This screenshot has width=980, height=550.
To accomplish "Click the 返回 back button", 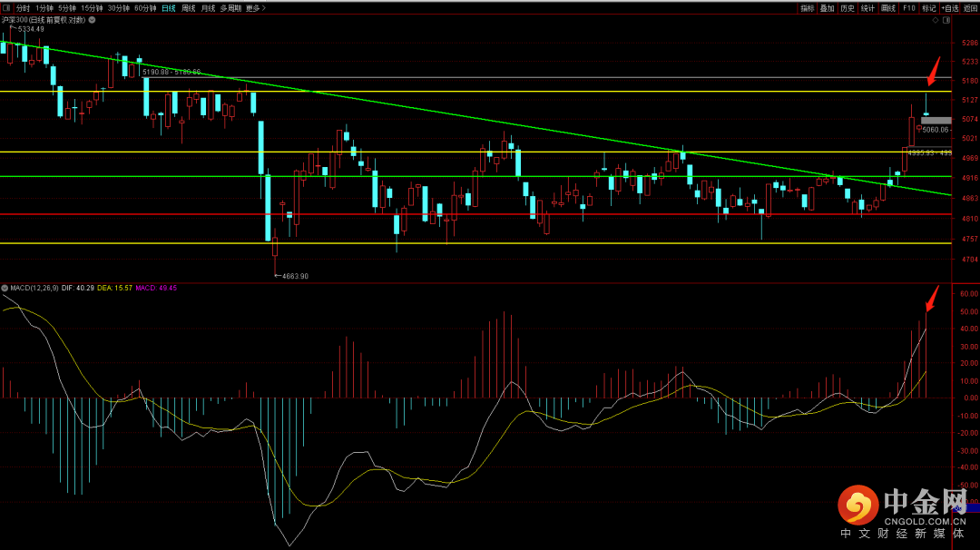I will (x=971, y=8).
